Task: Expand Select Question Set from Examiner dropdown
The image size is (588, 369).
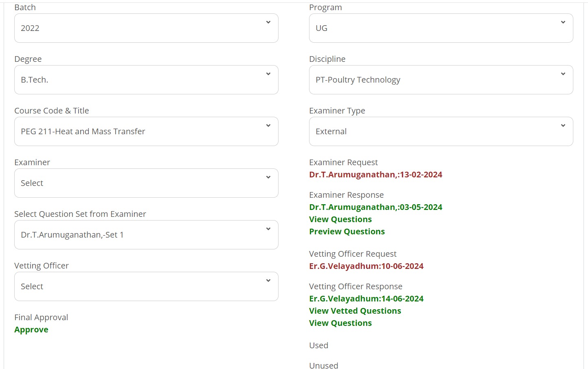Action: 146,235
